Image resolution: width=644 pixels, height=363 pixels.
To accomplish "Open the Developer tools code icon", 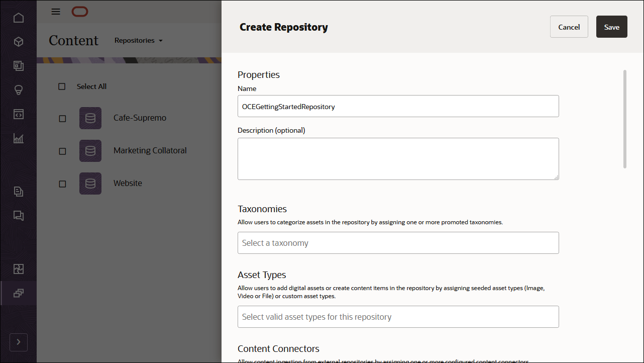I will click(x=18, y=114).
